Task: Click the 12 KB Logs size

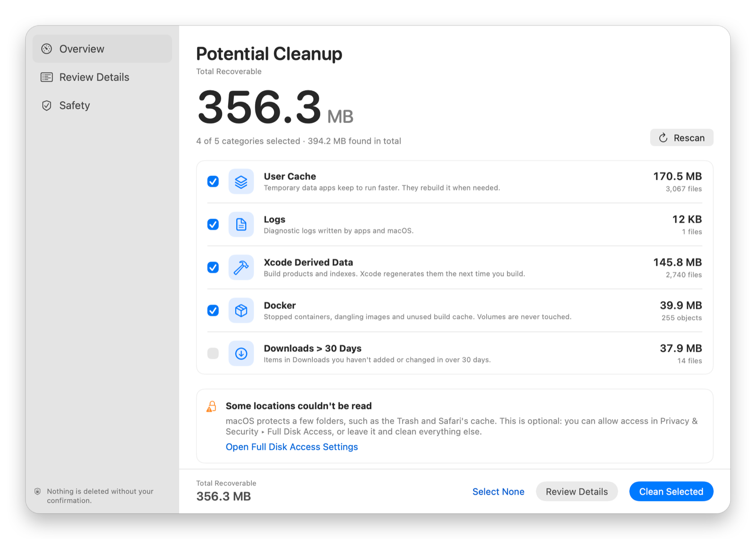Action: coord(687,219)
